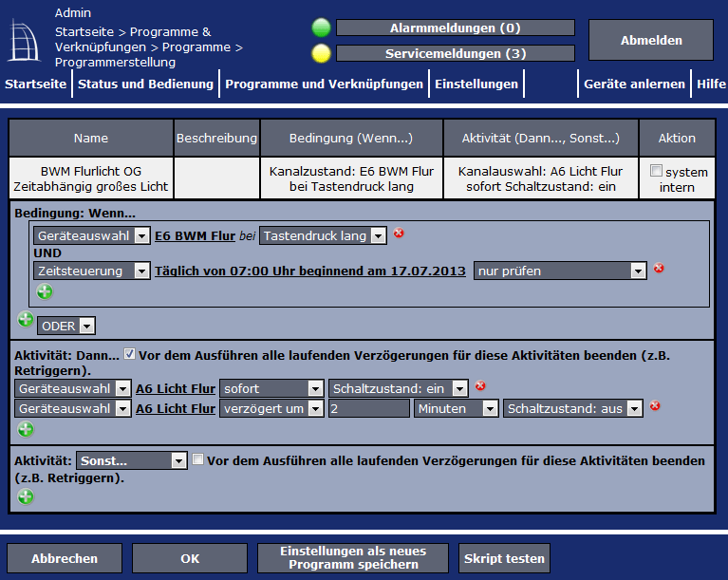Viewport: 728px width, 580px height.
Task: Delete the E6 BWM Flur condition
Action: (x=399, y=233)
